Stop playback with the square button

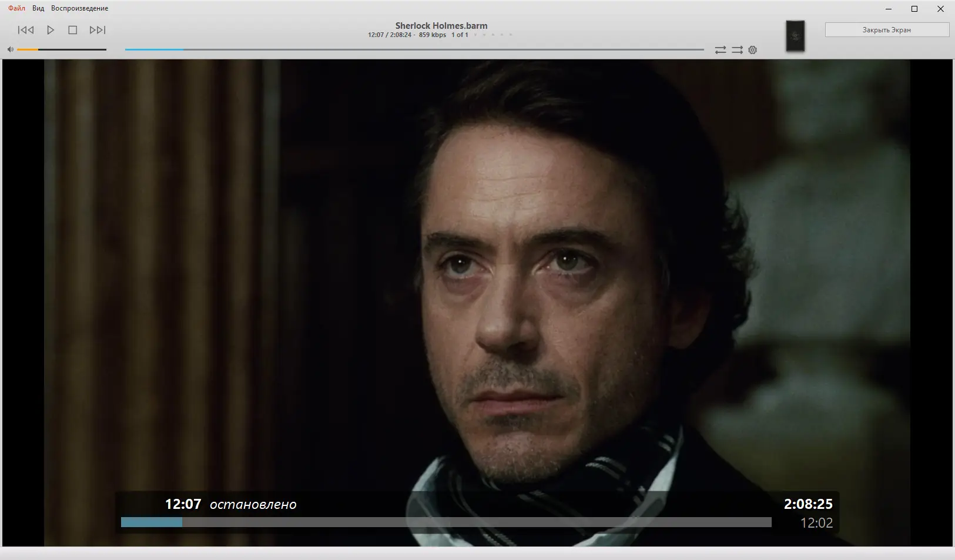click(73, 30)
